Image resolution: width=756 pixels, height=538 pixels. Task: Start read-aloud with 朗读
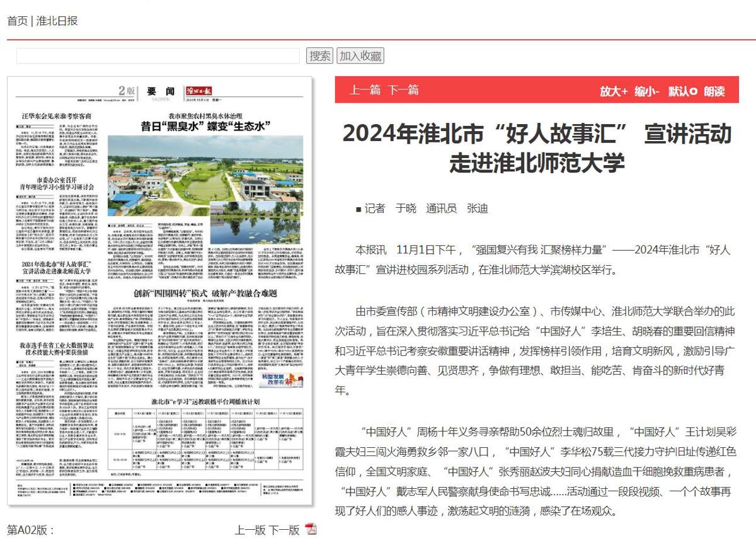point(714,91)
